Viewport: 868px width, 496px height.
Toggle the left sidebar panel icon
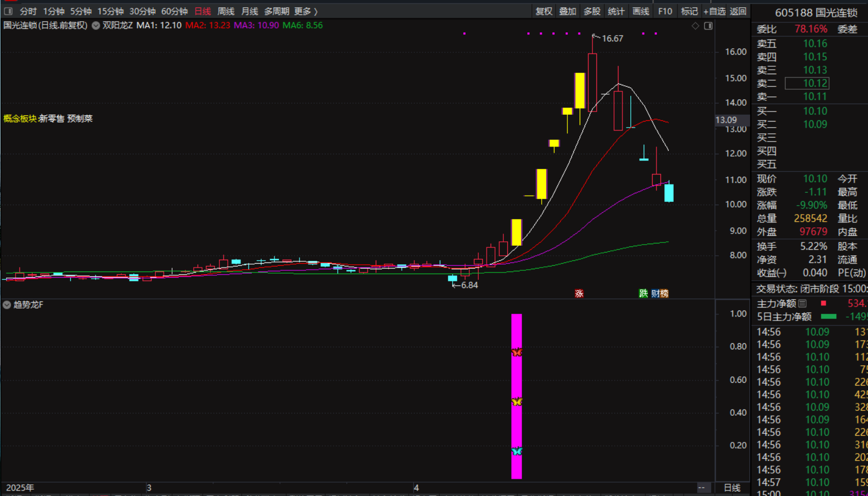point(8,11)
